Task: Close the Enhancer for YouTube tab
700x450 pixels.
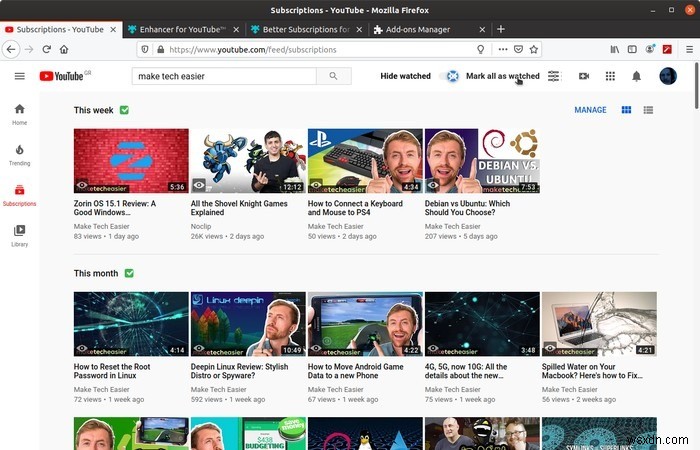Action: [x=236, y=29]
